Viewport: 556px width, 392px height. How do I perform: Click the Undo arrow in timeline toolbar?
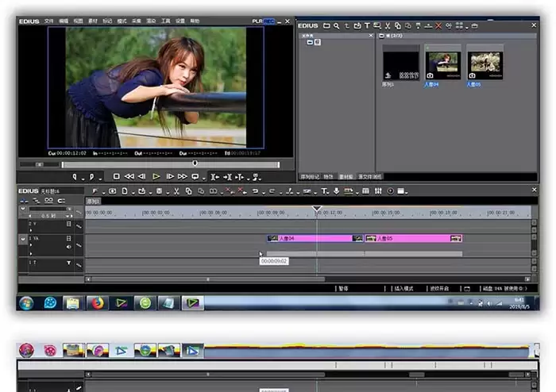click(x=255, y=191)
